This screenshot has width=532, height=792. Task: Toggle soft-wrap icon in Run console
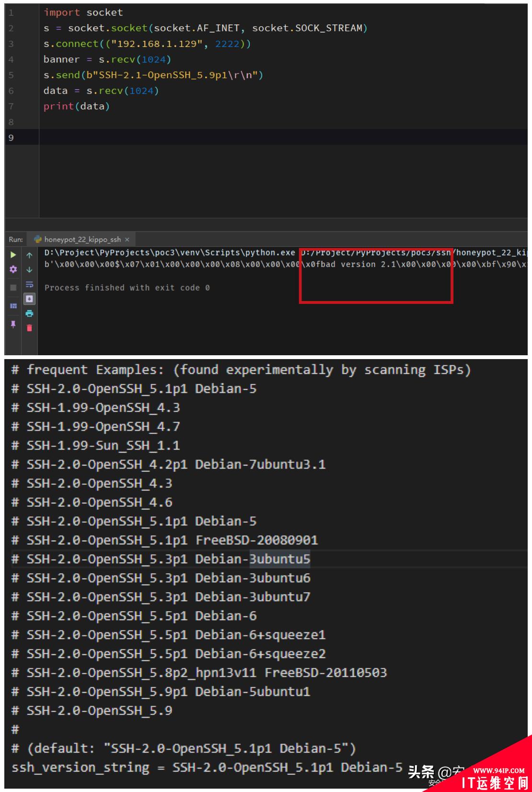tap(29, 284)
